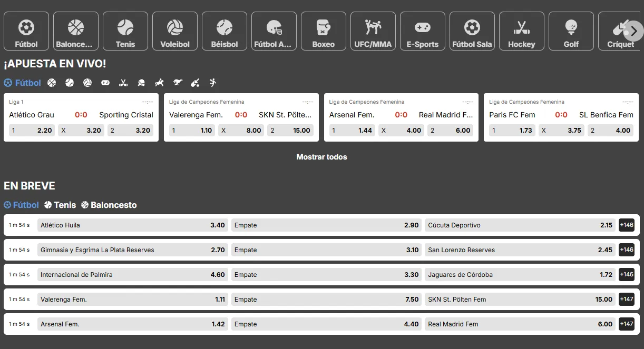The width and height of the screenshot is (644, 349).
Task: Expand +147 markets for Arsenal Fem. match
Action: (626, 324)
